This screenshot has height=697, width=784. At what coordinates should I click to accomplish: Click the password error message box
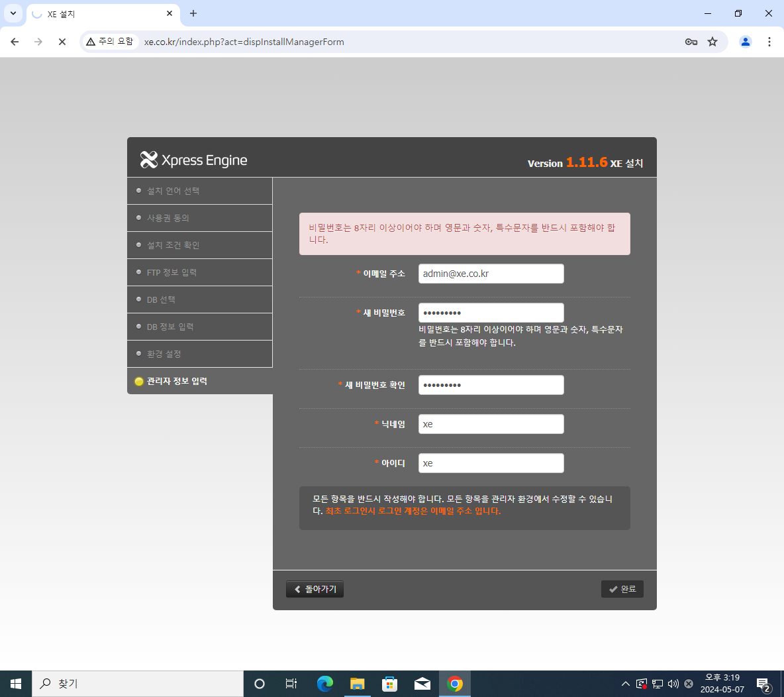click(x=464, y=234)
